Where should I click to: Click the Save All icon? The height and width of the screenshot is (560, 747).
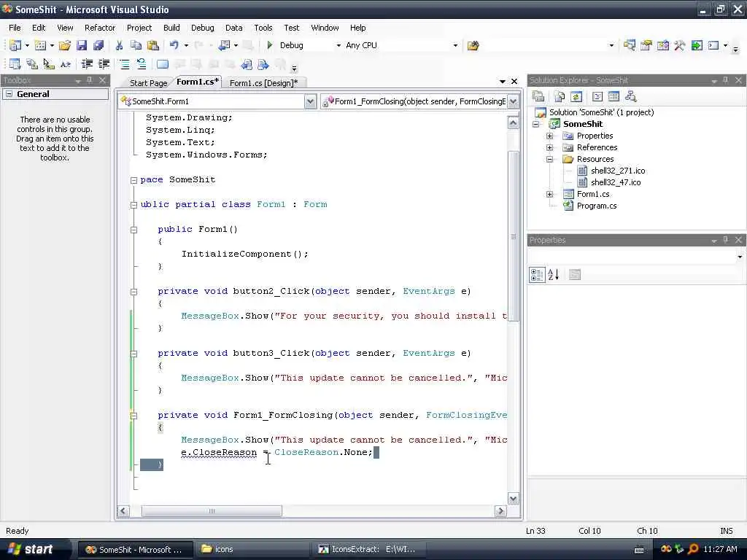[x=98, y=45]
